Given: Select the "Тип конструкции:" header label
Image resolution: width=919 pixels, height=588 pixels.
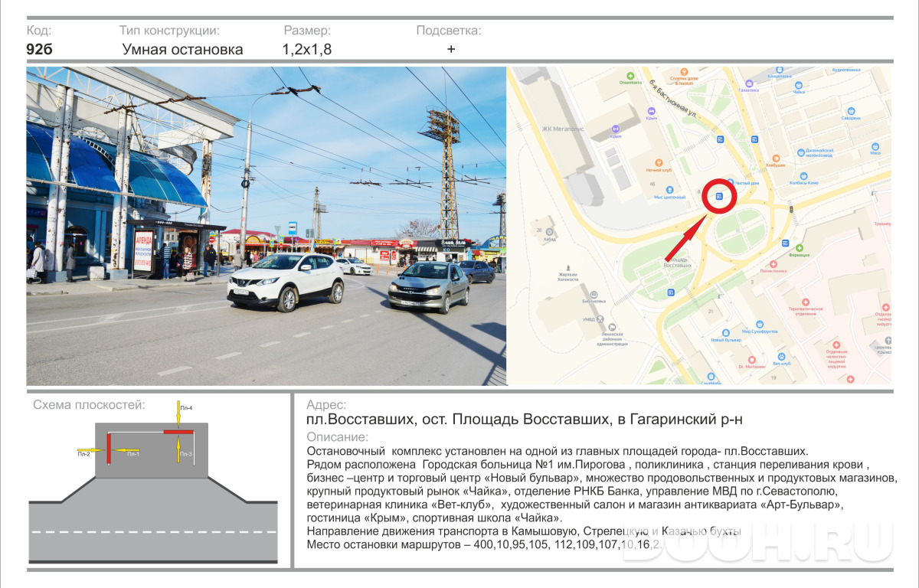Looking at the screenshot, I should (169, 31).
